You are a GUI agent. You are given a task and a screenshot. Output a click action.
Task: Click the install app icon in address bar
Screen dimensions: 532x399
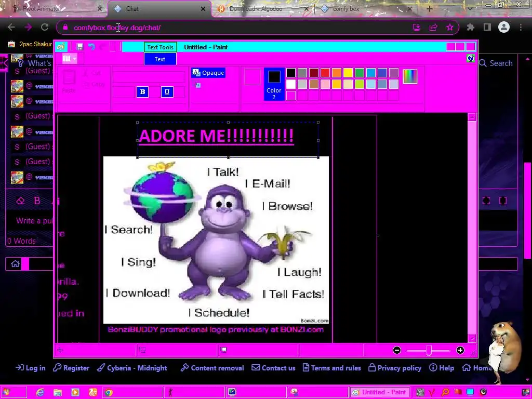[417, 28]
